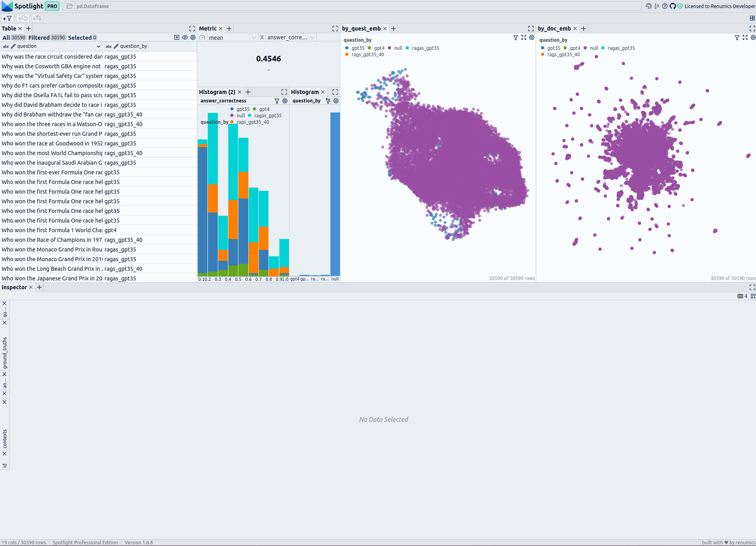The image size is (756, 546).
Task: Open the color palette settings icon
Action: (648, 6)
